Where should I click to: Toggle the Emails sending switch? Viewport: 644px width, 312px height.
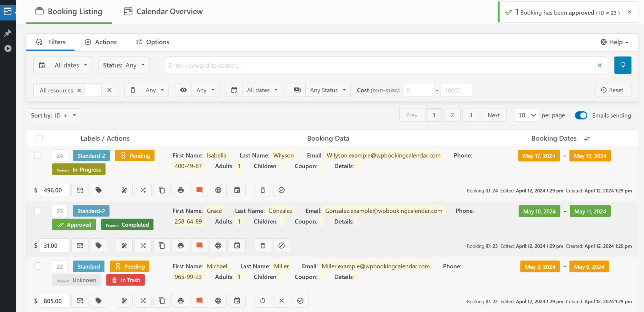coord(580,115)
